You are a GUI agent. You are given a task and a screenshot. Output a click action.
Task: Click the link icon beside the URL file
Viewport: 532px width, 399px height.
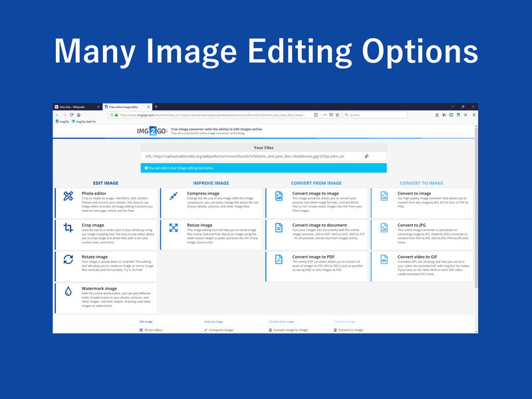tap(366, 156)
